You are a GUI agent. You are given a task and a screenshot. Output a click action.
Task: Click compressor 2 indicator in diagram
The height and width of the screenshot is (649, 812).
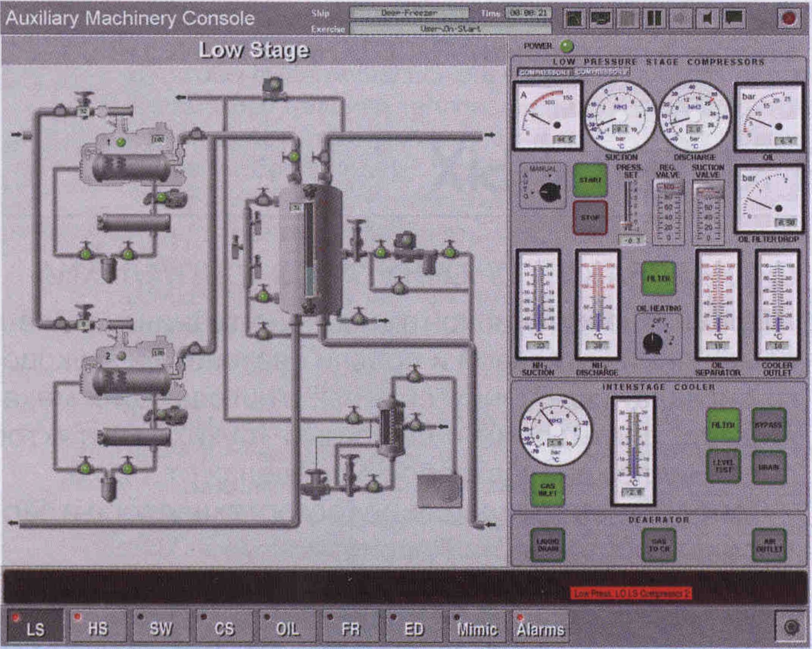point(121,356)
